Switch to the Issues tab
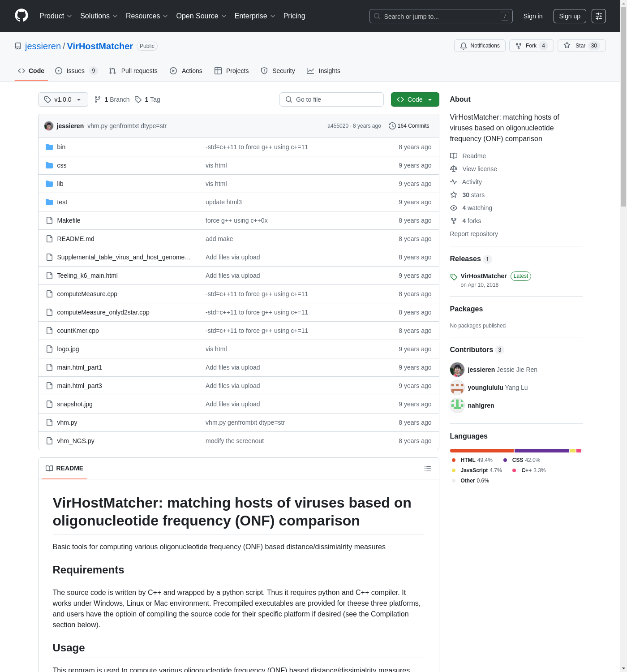The width and height of the screenshot is (627, 672). point(76,71)
